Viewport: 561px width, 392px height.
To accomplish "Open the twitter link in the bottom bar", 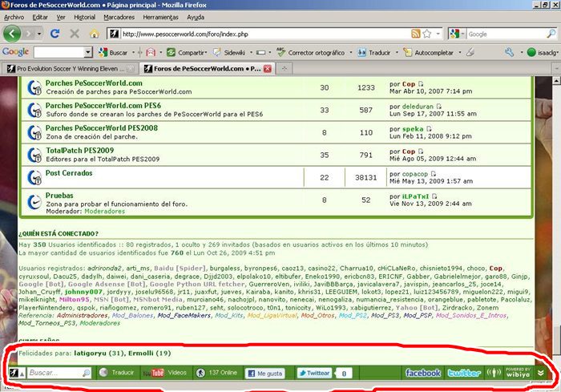I will pyautogui.click(x=464, y=373).
